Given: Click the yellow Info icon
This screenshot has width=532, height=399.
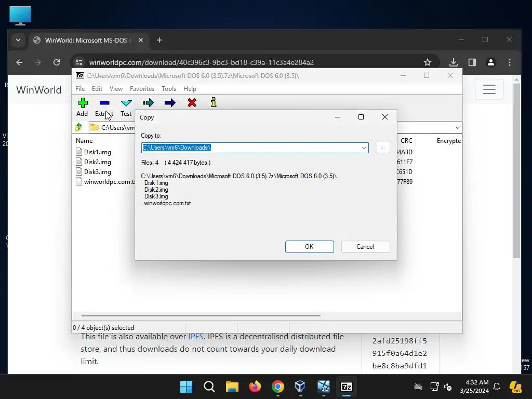Looking at the screenshot, I should coord(214,102).
